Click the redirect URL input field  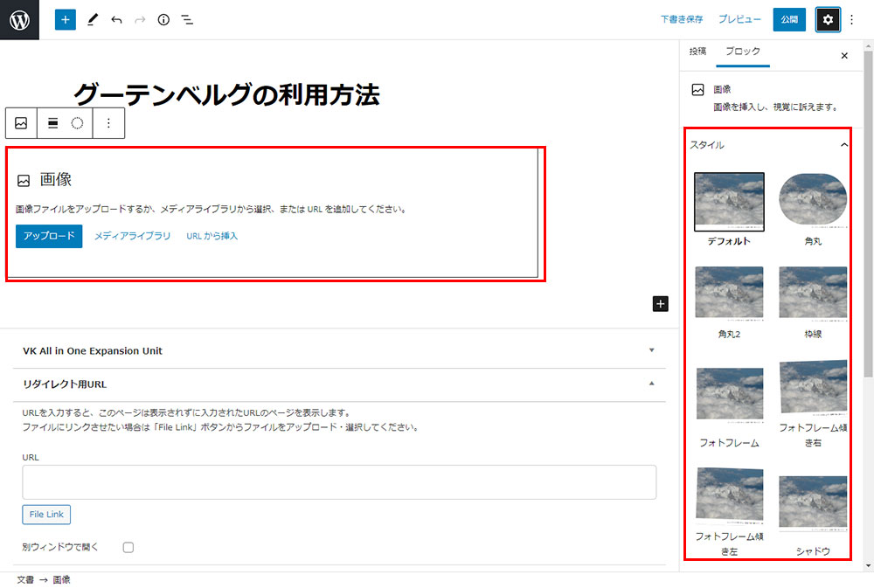[339, 482]
